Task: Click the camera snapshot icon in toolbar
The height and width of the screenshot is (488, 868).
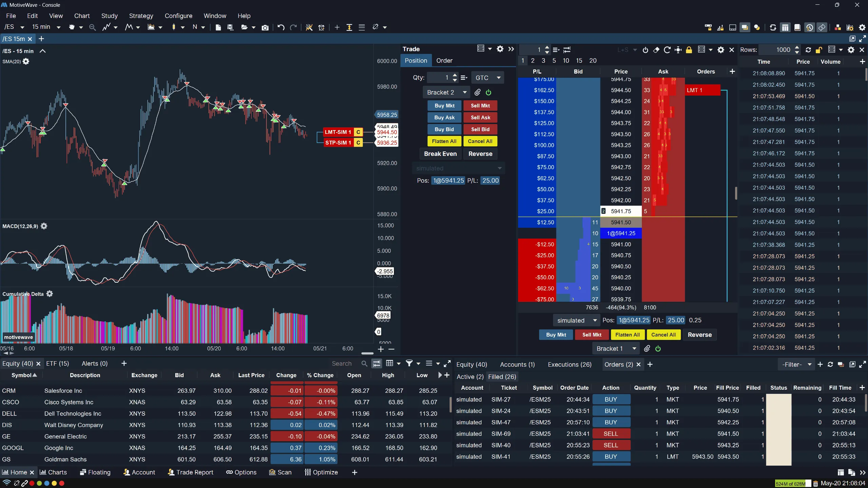Action: coord(265,27)
